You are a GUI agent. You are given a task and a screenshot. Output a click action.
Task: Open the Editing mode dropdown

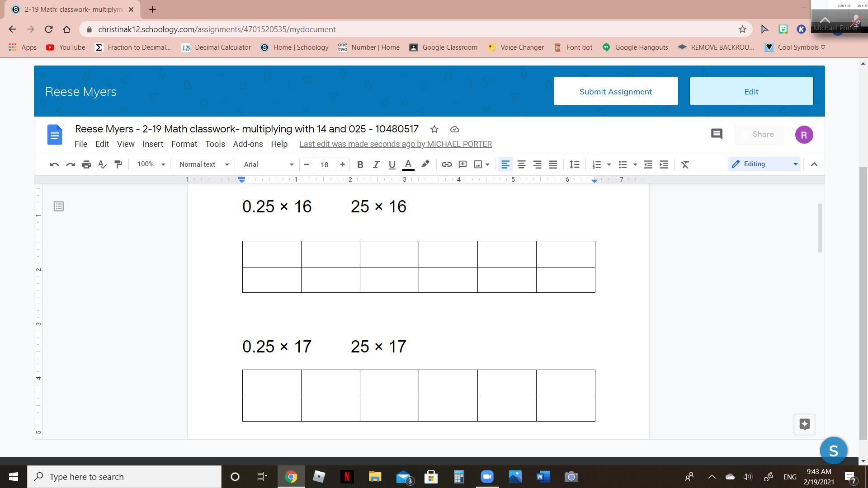click(764, 164)
